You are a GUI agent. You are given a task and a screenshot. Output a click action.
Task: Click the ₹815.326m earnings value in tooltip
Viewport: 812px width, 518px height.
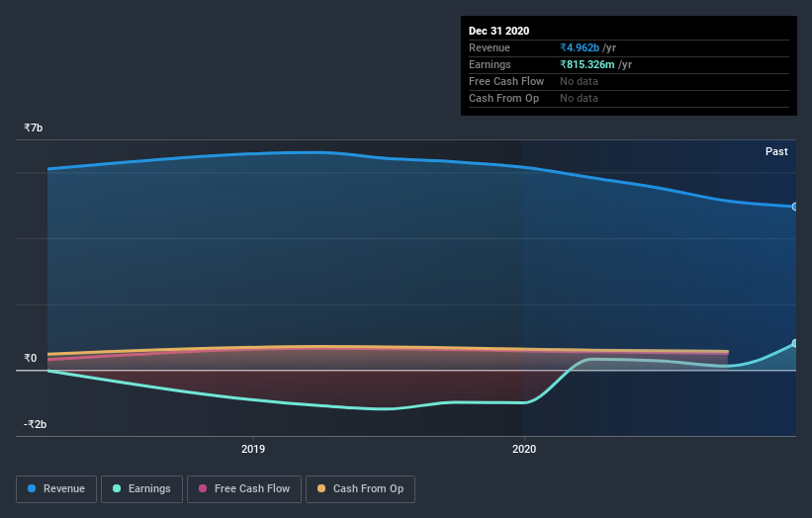587,64
